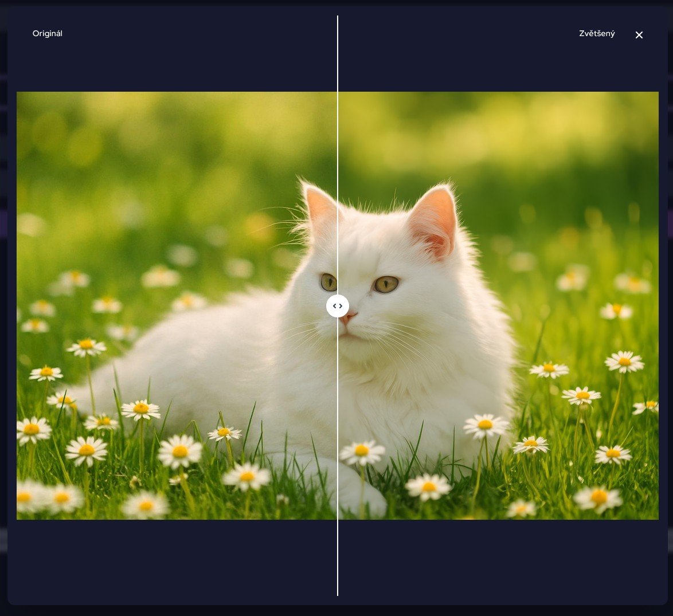Close the comparison preview with the X
673x616 pixels.
click(x=639, y=35)
